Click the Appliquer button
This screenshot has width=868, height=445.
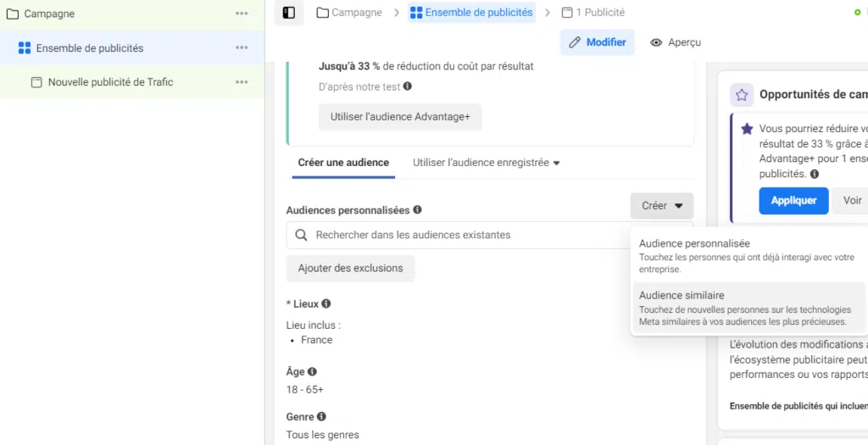click(793, 200)
